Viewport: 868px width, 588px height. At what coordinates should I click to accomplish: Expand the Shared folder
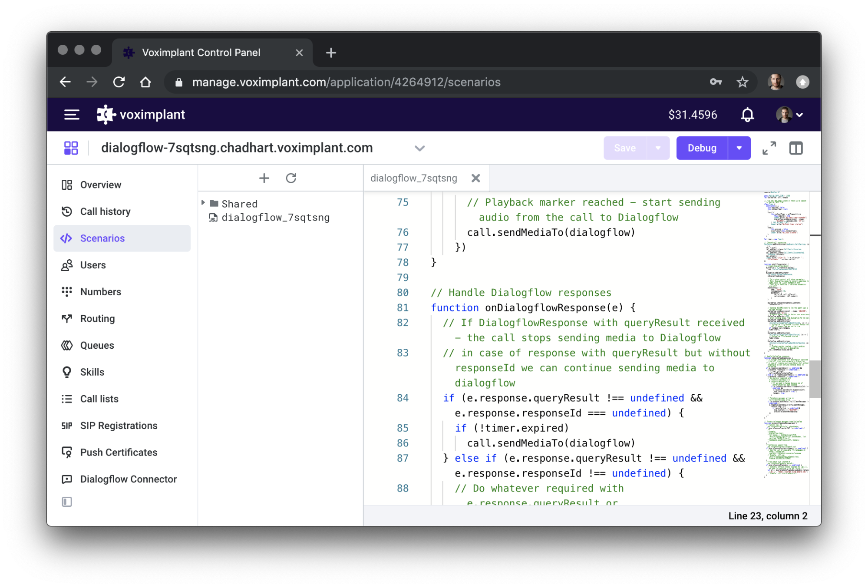203,203
